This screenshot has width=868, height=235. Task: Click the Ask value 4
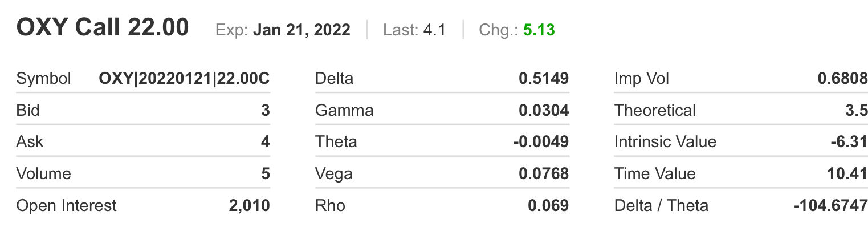click(x=265, y=141)
